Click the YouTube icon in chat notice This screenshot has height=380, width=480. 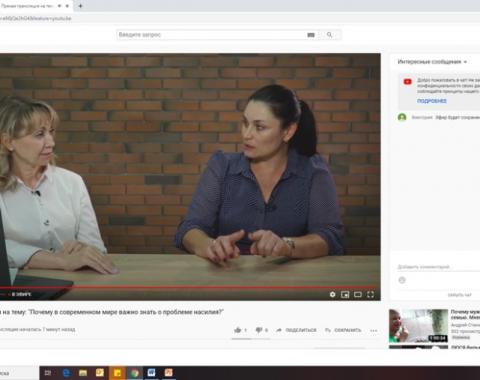407,81
